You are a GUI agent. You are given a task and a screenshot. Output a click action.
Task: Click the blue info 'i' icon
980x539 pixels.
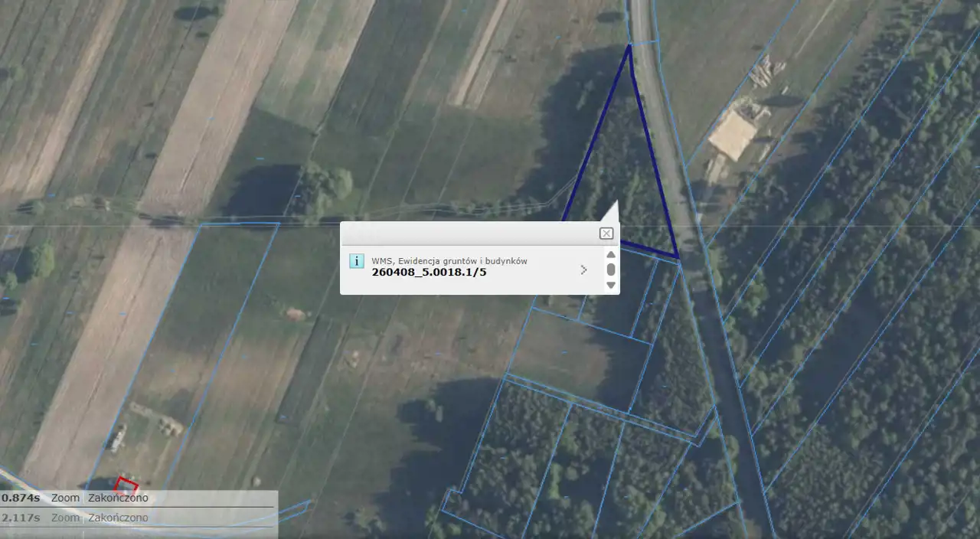tap(357, 261)
